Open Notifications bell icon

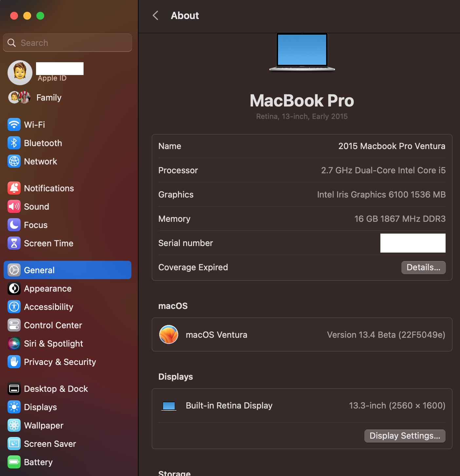14,188
